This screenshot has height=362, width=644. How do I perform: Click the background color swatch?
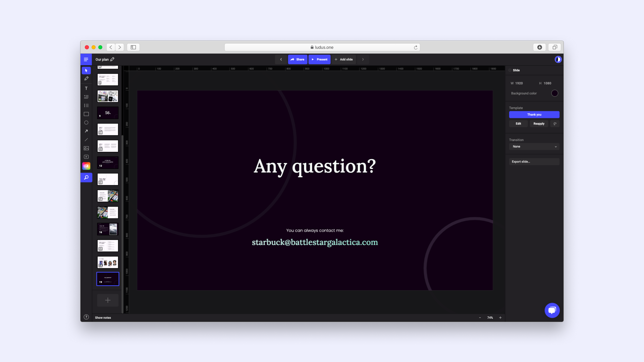pyautogui.click(x=555, y=93)
